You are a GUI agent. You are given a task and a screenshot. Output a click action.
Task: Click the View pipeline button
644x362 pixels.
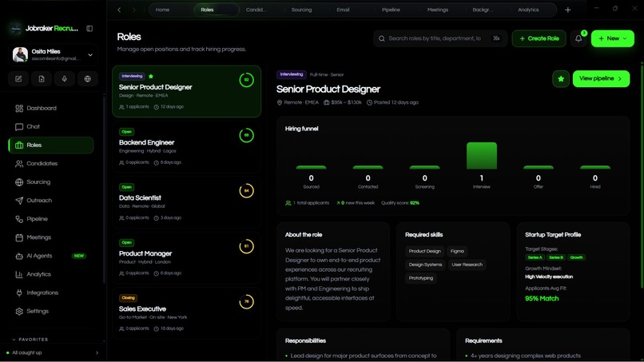[x=601, y=79]
